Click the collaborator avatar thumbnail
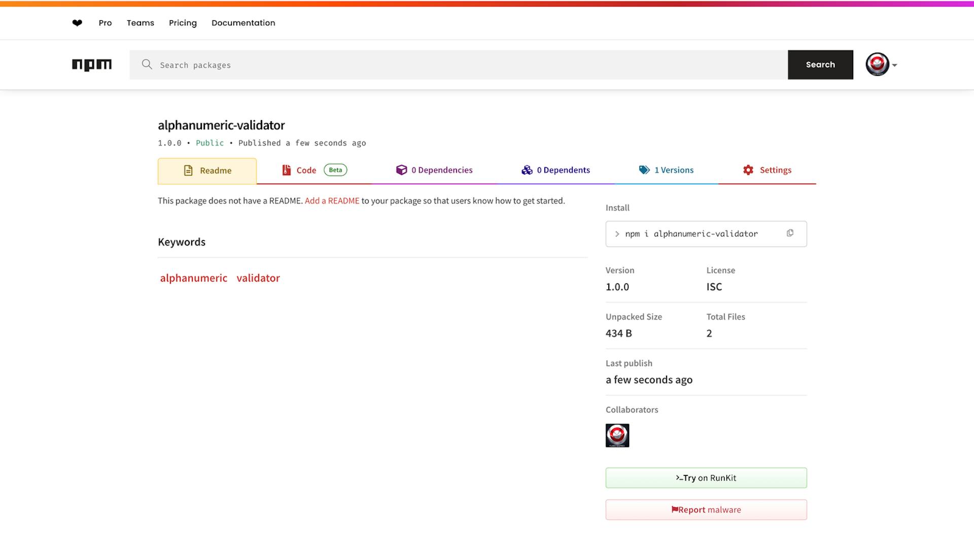The image size is (974, 560). click(617, 435)
